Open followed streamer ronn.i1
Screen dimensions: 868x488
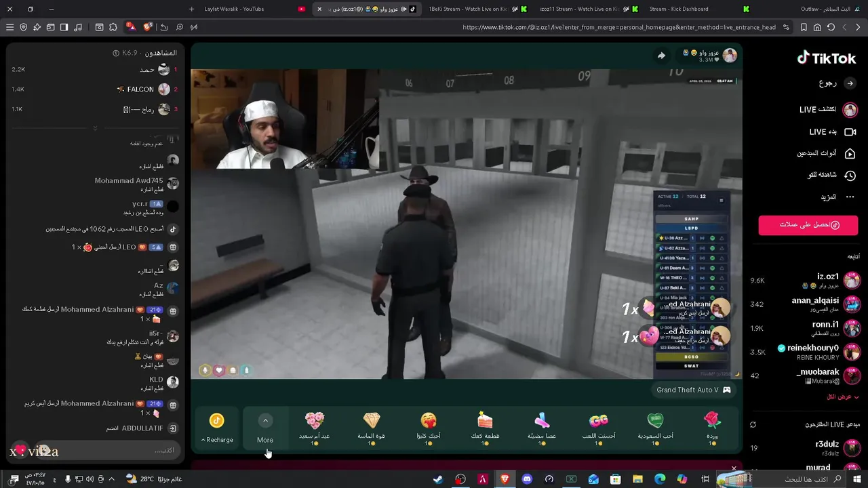click(836, 328)
